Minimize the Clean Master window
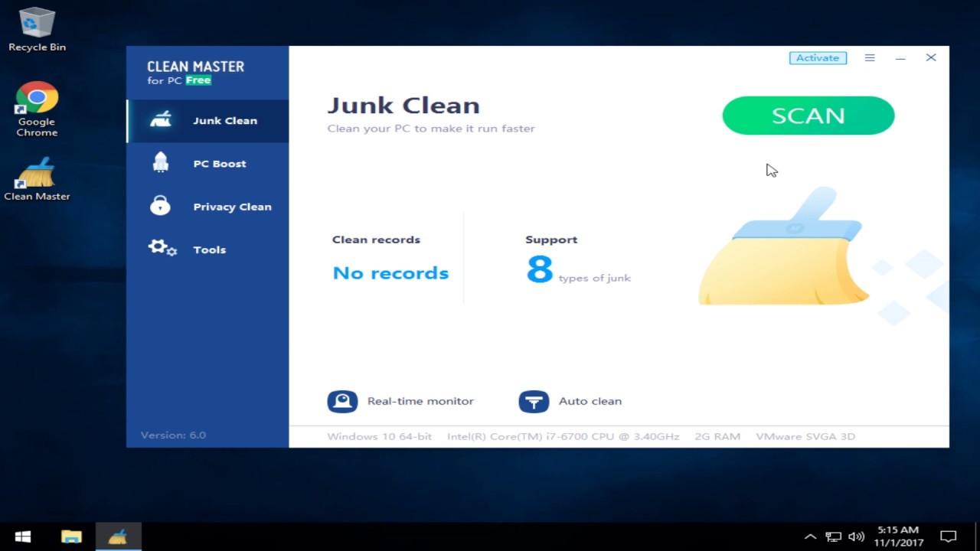The image size is (980, 551). point(900,58)
